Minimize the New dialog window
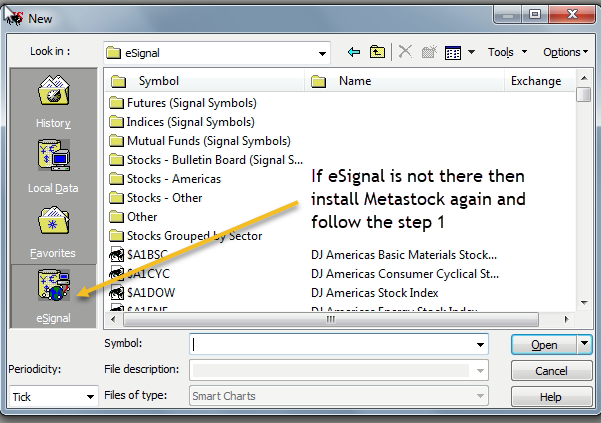Screen dimensions: 601x423 (x=508, y=15)
